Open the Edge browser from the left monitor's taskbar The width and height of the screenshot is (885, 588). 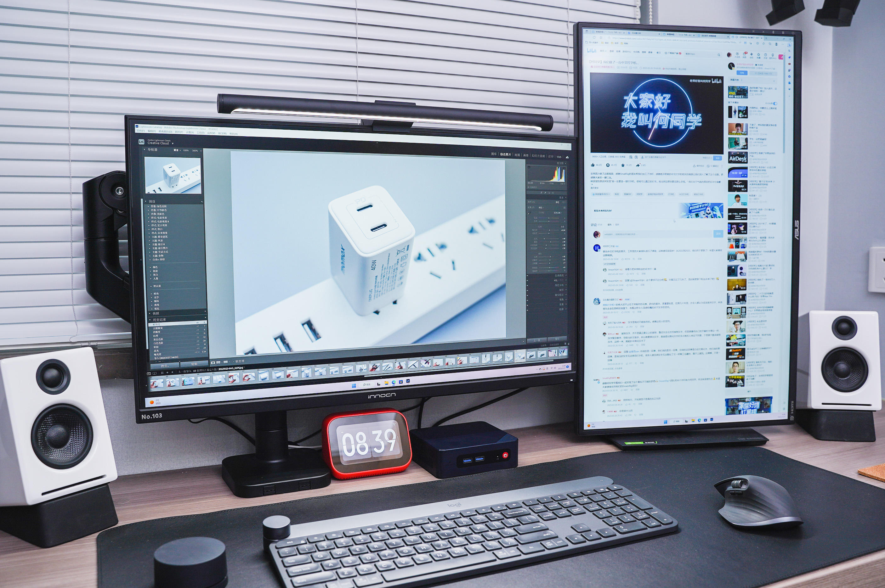(394, 383)
